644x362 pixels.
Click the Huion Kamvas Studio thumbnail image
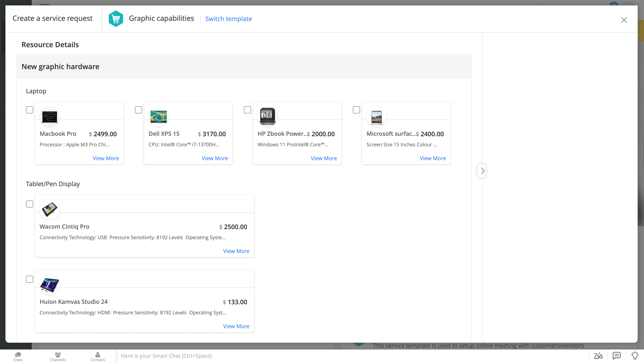(x=49, y=285)
